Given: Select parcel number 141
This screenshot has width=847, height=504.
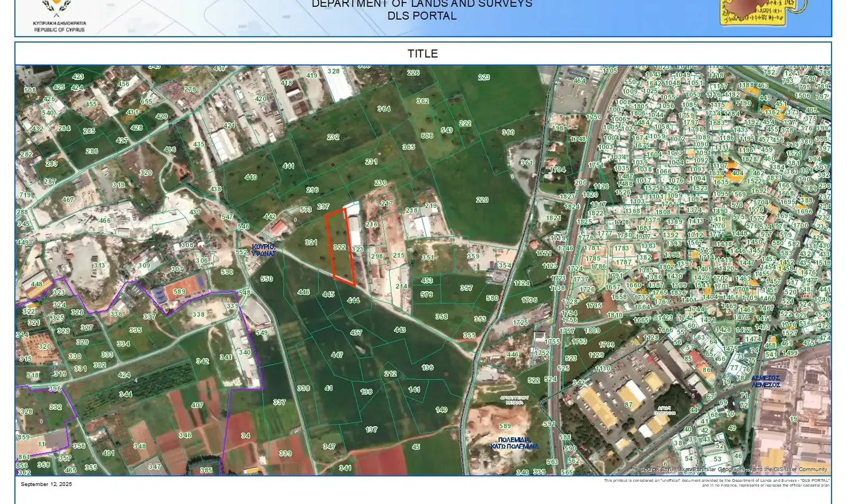Looking at the screenshot, I should coord(415,389).
